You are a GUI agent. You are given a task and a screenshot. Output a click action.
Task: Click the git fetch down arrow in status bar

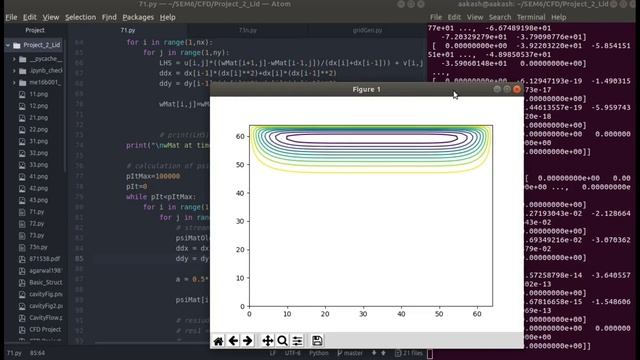coord(374,353)
